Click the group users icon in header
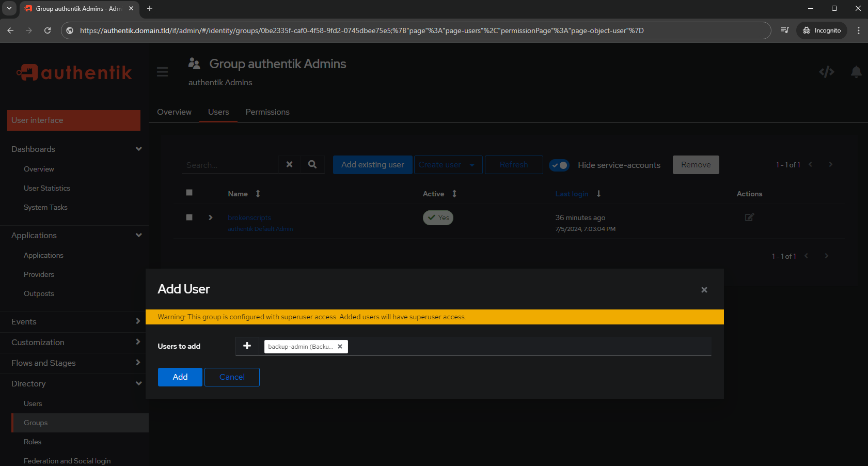The image size is (868, 466). pos(194,64)
